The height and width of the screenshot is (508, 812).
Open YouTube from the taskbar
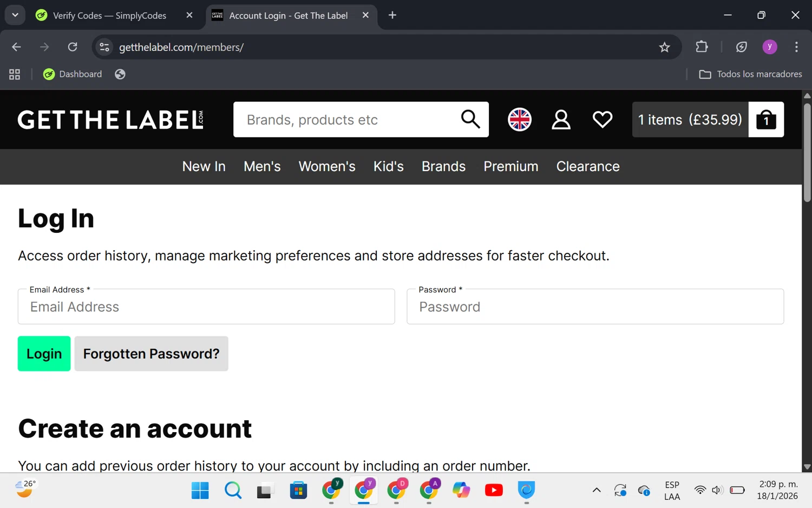click(x=494, y=490)
